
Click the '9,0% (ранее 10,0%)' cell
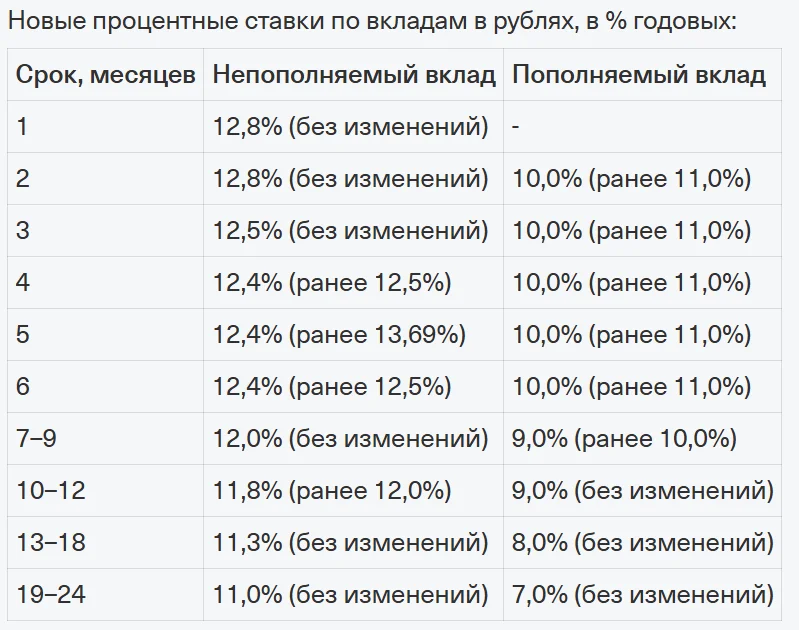tap(642, 438)
